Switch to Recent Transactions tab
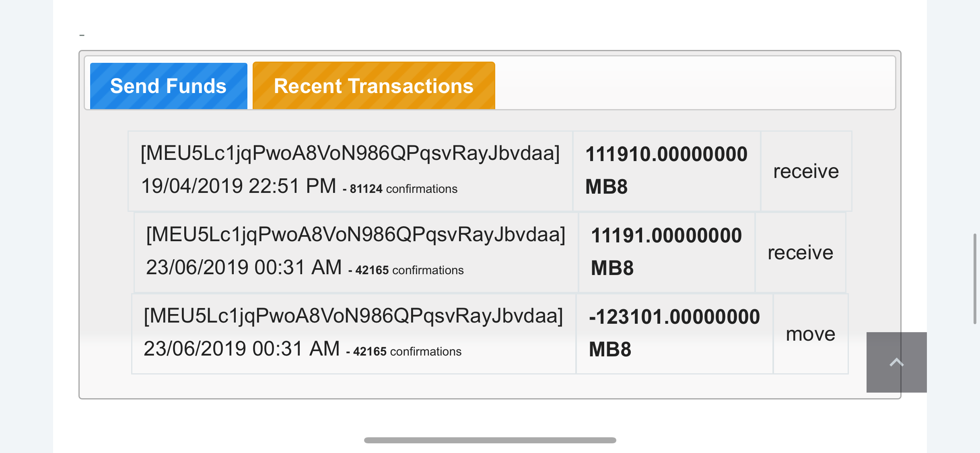Viewport: 980px width, 453px height. 374,86
